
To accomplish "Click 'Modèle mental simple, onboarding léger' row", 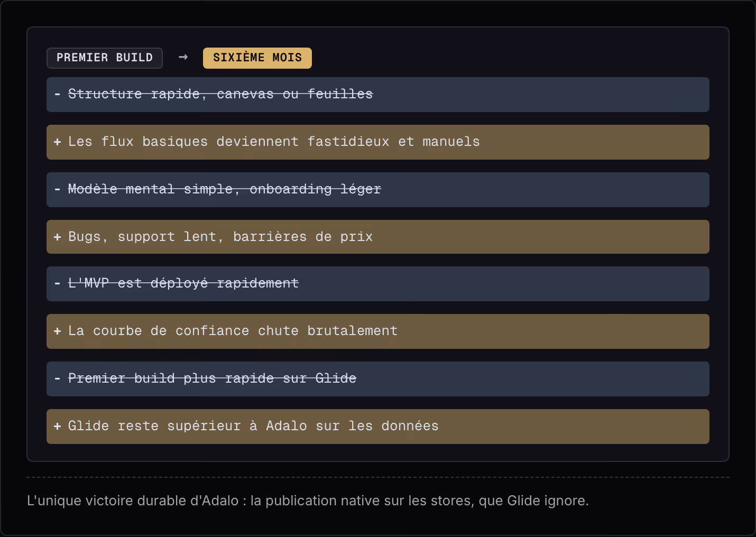I will click(x=378, y=190).
